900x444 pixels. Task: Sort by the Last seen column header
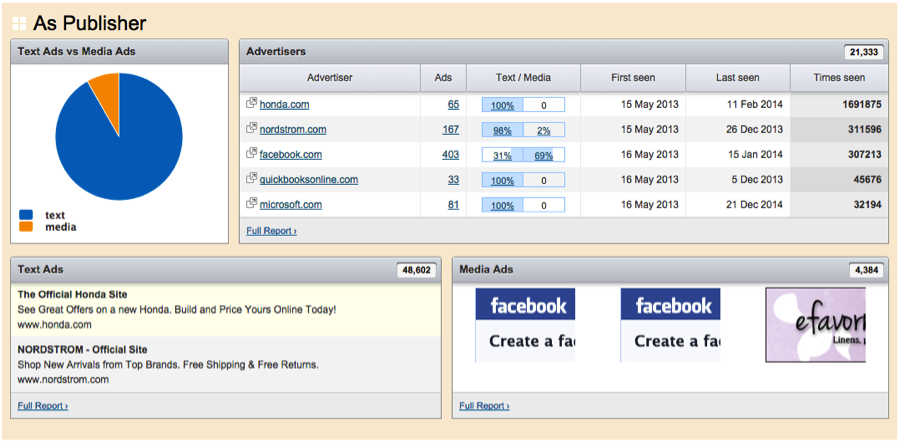(738, 77)
